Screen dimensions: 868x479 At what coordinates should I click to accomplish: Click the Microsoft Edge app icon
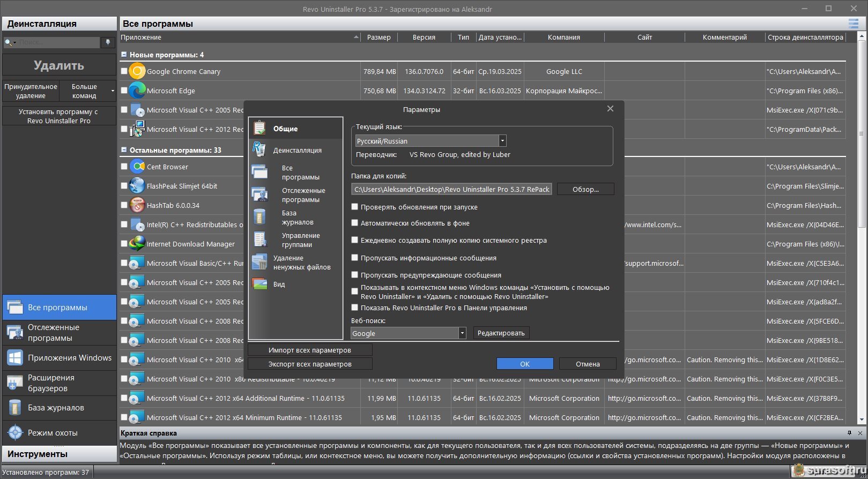137,91
